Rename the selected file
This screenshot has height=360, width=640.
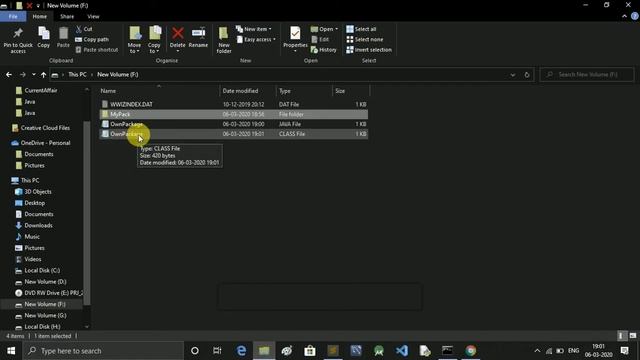click(198, 38)
